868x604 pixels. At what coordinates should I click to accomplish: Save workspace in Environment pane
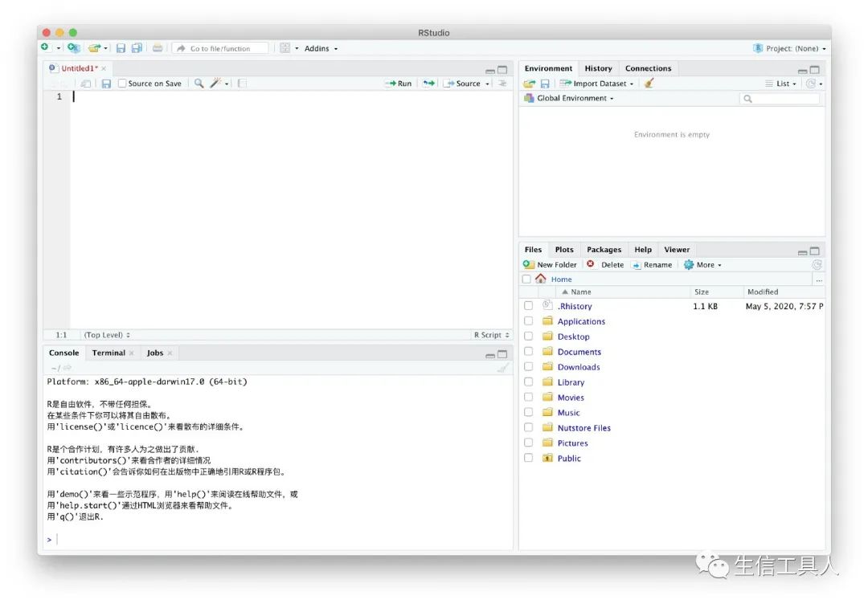pos(545,84)
